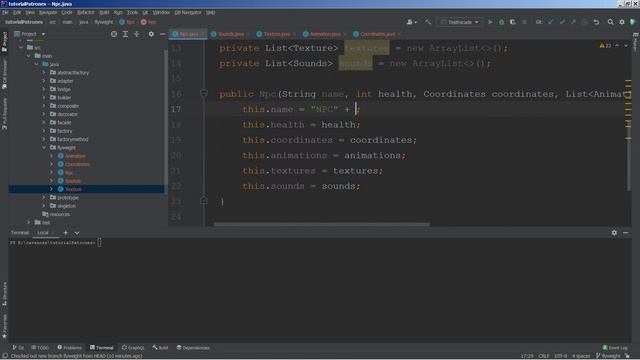Click the Expand All icon in Project panel header
Viewport: 640px width, 360px height.
tap(125, 34)
